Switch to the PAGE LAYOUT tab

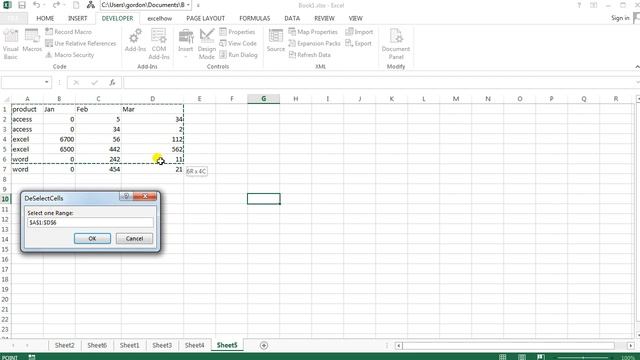click(x=205, y=18)
